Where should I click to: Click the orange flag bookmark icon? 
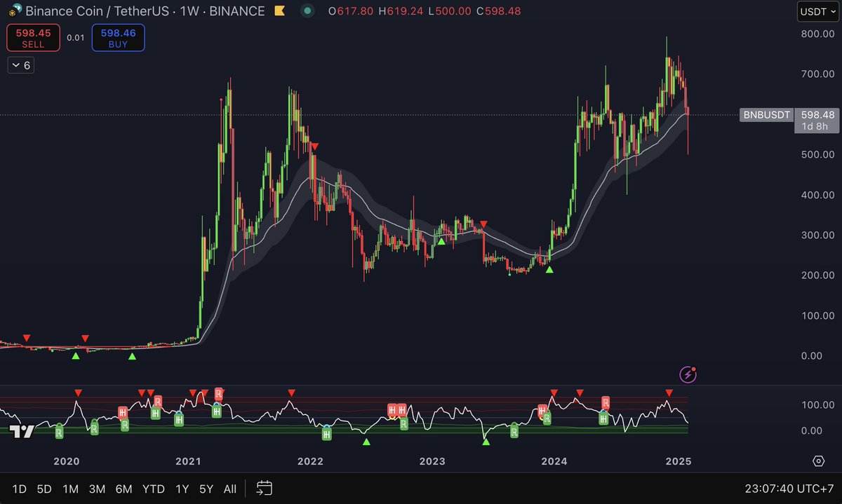[x=279, y=11]
